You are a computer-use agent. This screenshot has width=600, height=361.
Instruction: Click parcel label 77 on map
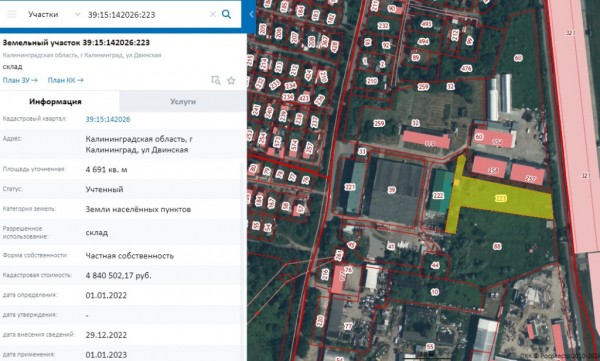(348, 326)
